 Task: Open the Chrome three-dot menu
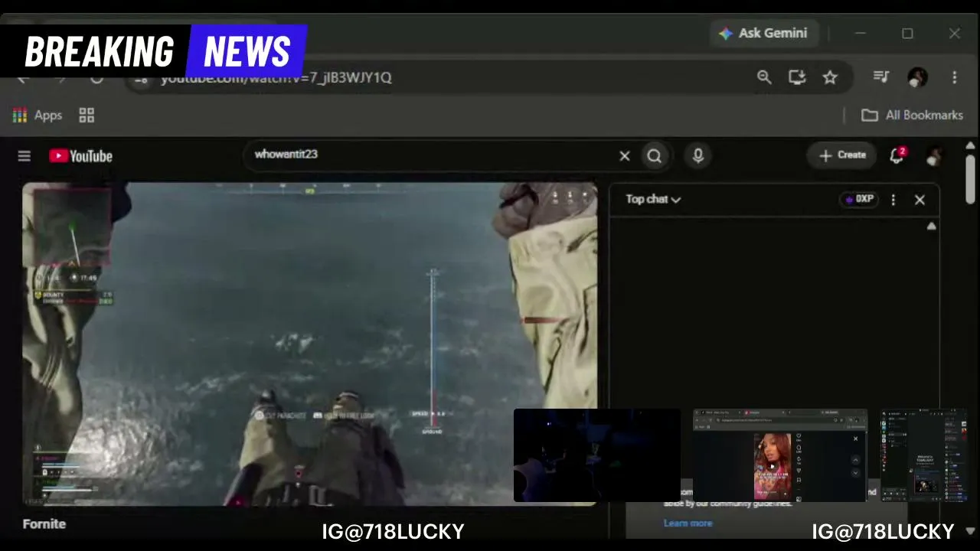point(954,77)
